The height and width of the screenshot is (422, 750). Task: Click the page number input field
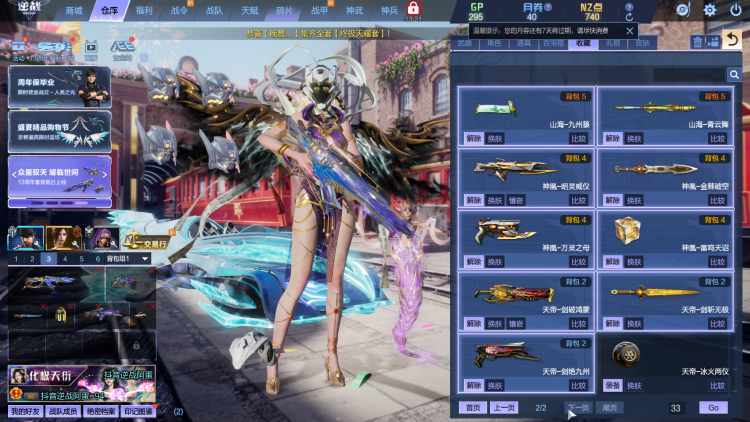pyautogui.click(x=675, y=408)
